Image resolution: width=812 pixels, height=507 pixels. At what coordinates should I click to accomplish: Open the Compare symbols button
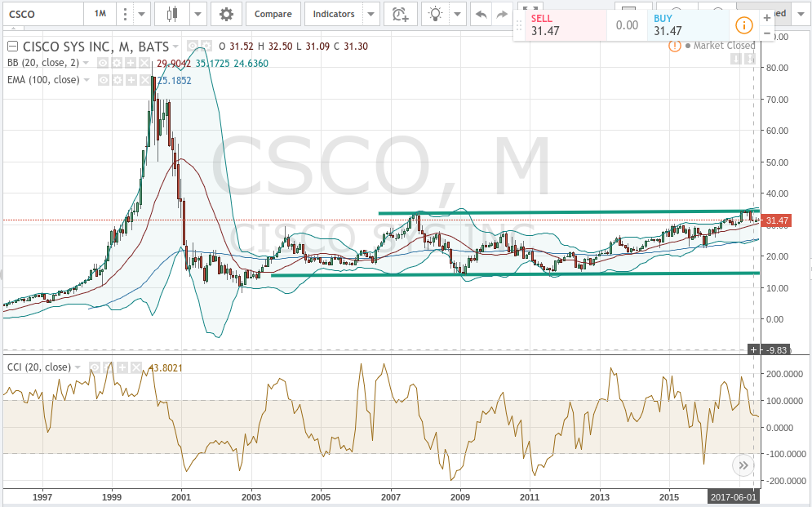[x=273, y=14]
